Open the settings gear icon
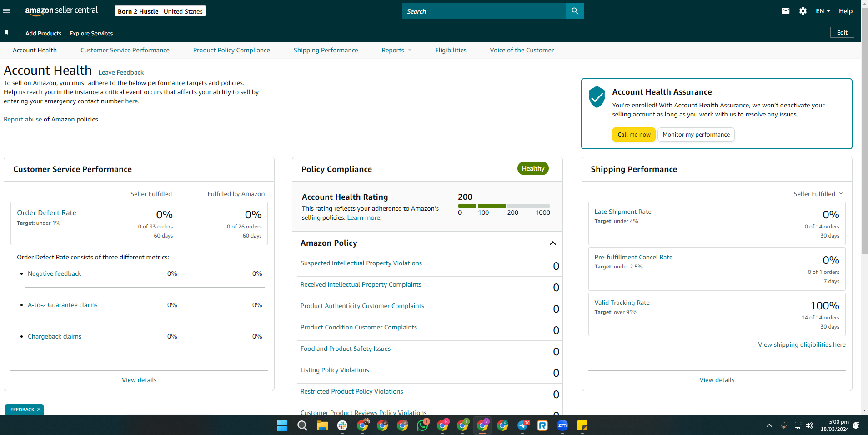Image resolution: width=868 pixels, height=435 pixels. click(x=803, y=11)
